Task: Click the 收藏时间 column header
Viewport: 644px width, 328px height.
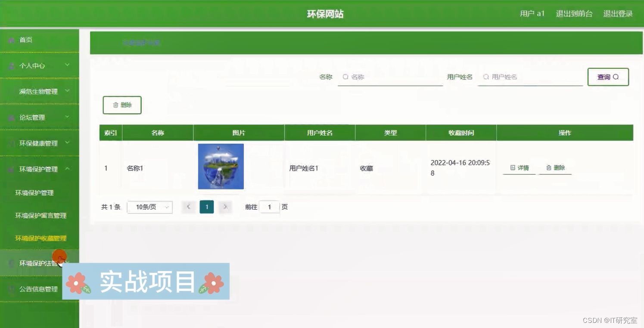Action: click(x=461, y=133)
